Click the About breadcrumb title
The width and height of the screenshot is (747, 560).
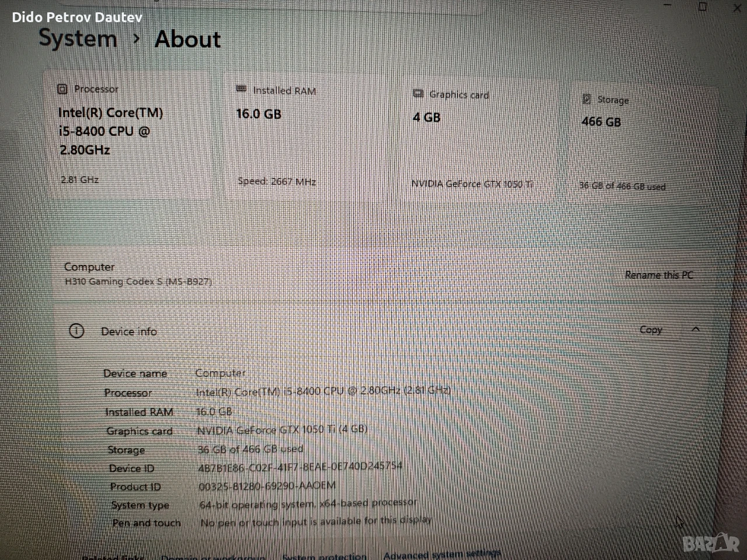(187, 40)
